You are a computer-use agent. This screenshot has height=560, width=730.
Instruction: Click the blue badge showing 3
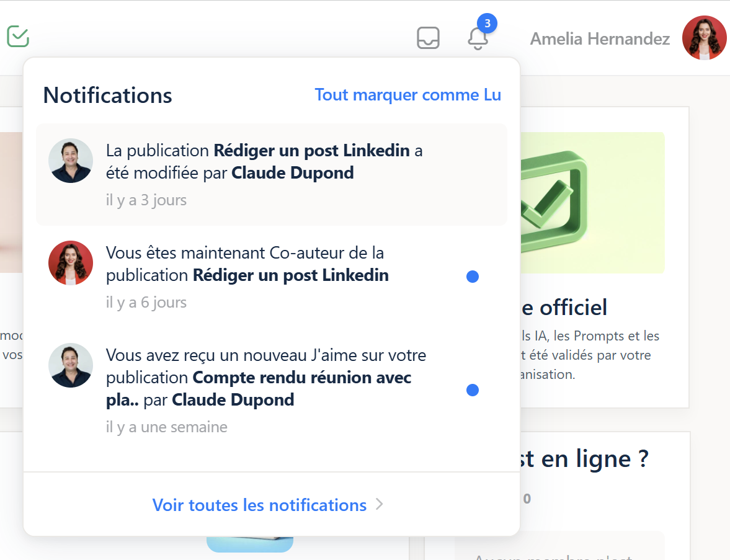(x=487, y=24)
